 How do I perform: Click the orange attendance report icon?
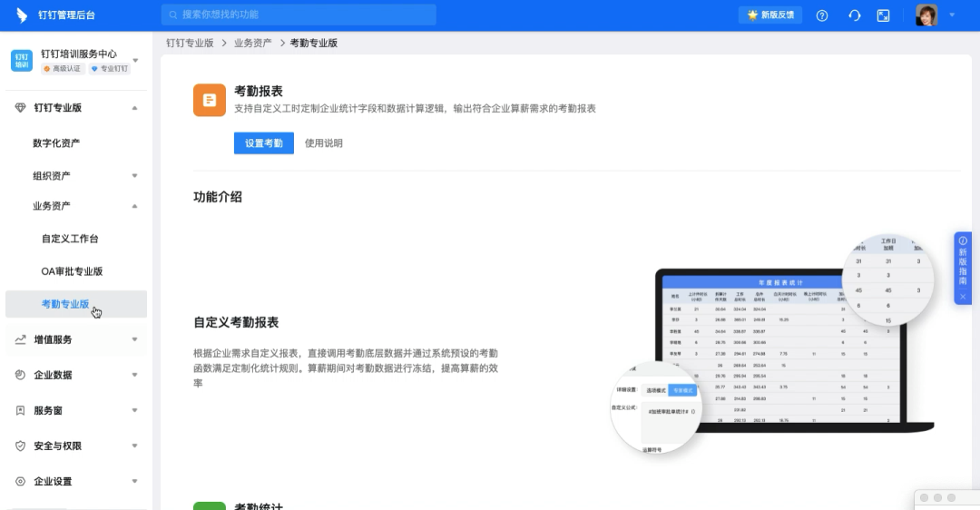click(210, 100)
